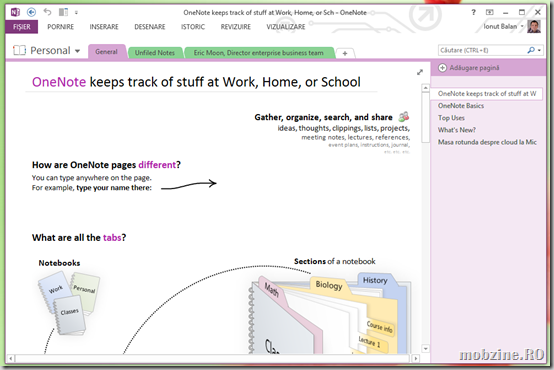Expand the search scope dropdown arrow
Screen dimensions: 554x370
(x=539, y=51)
